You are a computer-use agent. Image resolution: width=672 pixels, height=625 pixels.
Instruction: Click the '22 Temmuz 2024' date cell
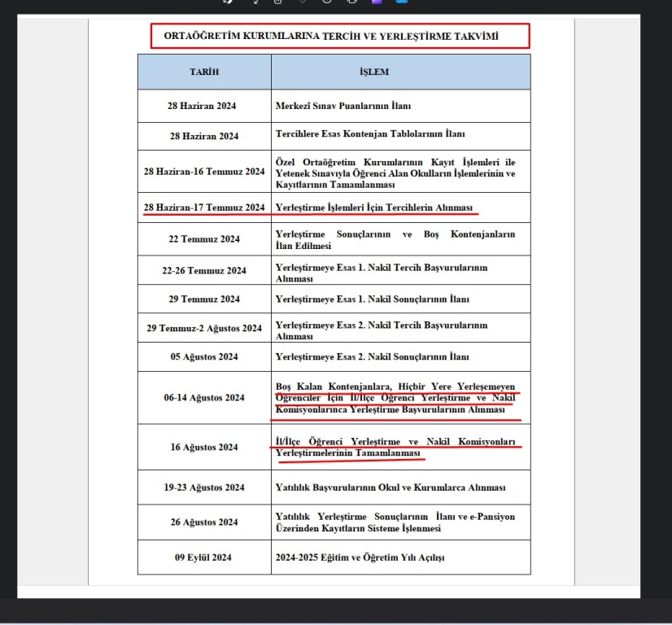click(204, 238)
